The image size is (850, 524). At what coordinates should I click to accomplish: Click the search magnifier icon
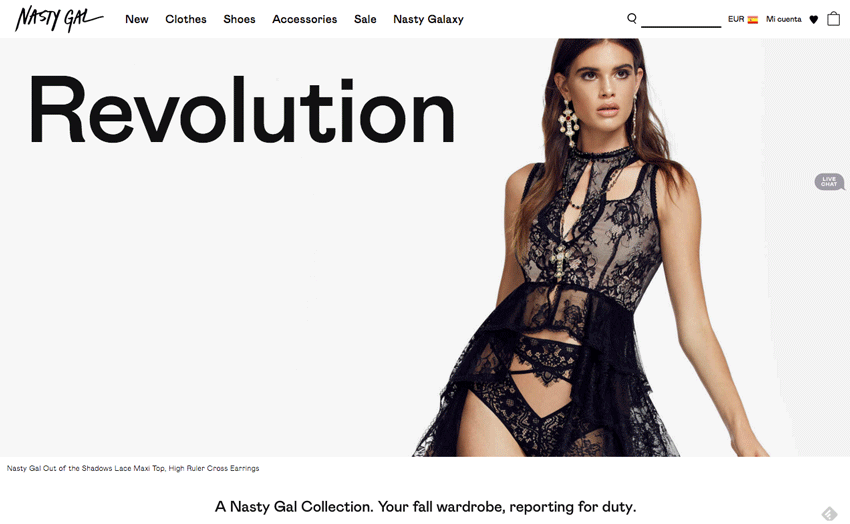click(x=632, y=18)
